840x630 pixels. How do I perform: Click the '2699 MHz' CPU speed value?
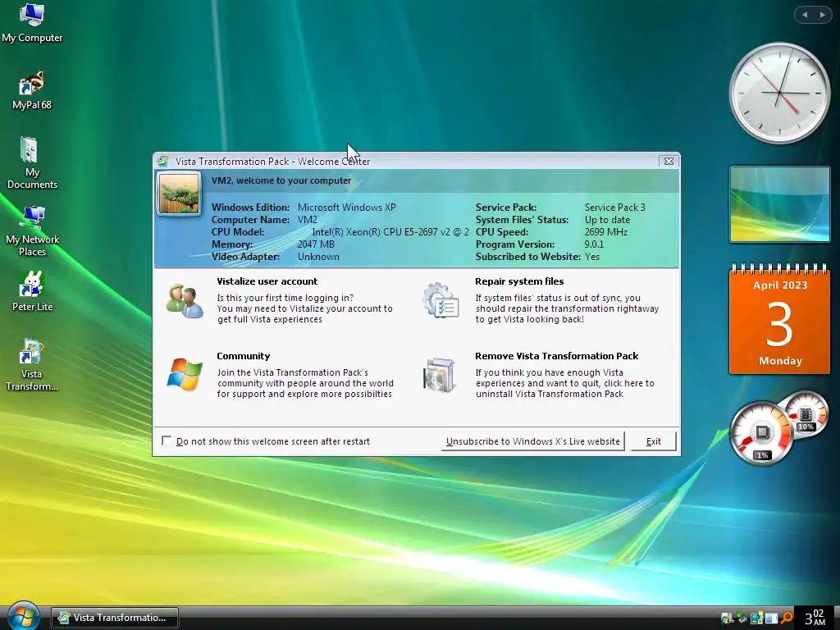[x=605, y=232]
